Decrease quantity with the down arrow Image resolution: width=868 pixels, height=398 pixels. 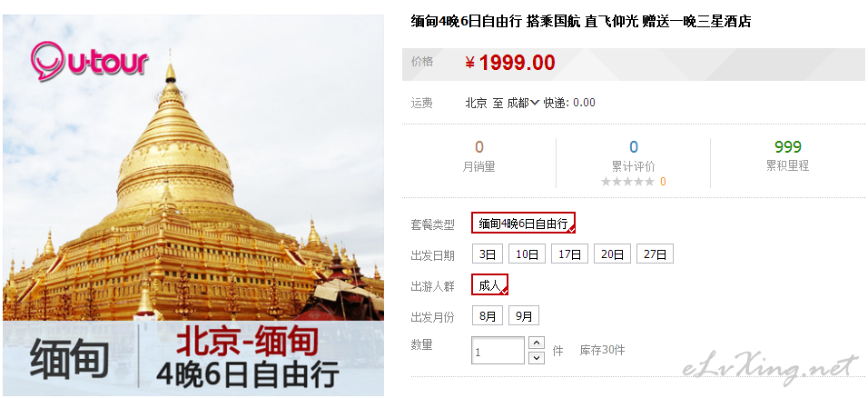pyautogui.click(x=537, y=357)
